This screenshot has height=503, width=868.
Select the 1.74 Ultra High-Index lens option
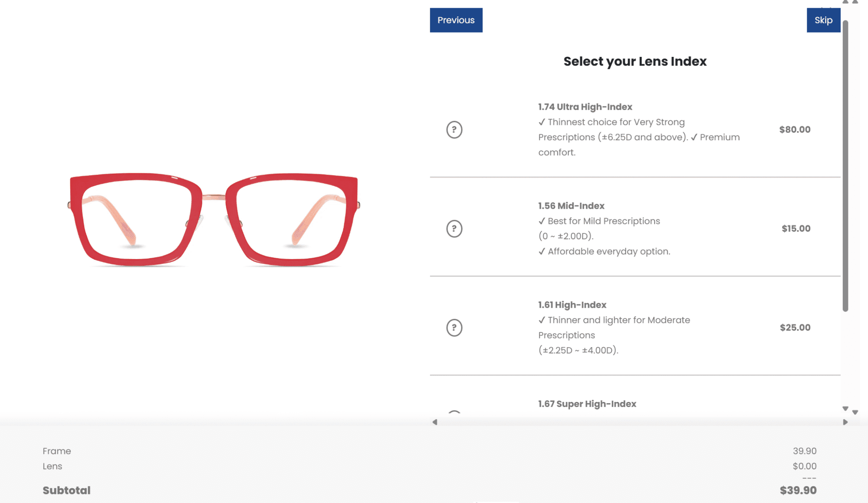pos(585,107)
